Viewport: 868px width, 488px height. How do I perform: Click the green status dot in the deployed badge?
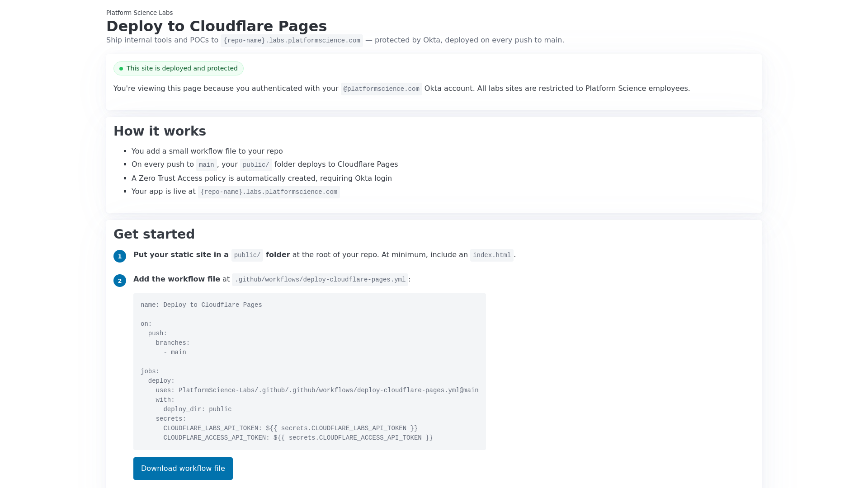click(x=121, y=69)
